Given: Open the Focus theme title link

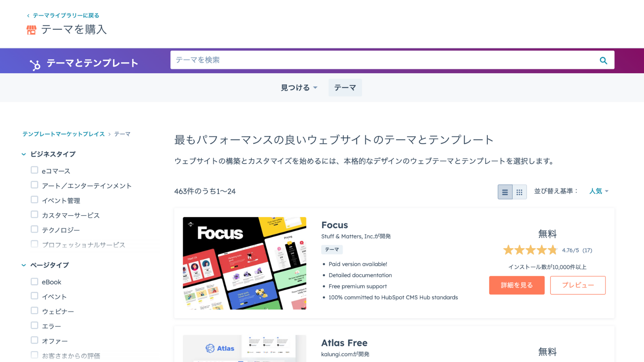Looking at the screenshot, I should pyautogui.click(x=335, y=225).
